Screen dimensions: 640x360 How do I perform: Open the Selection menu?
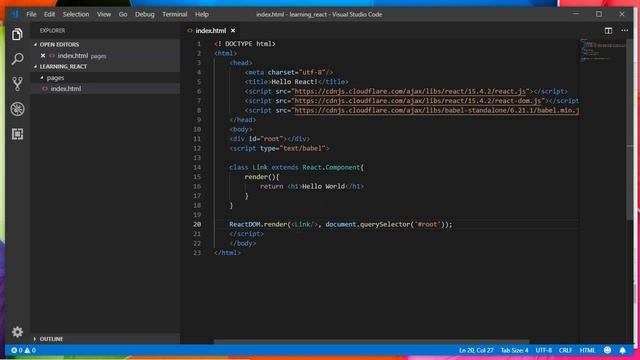76,14
